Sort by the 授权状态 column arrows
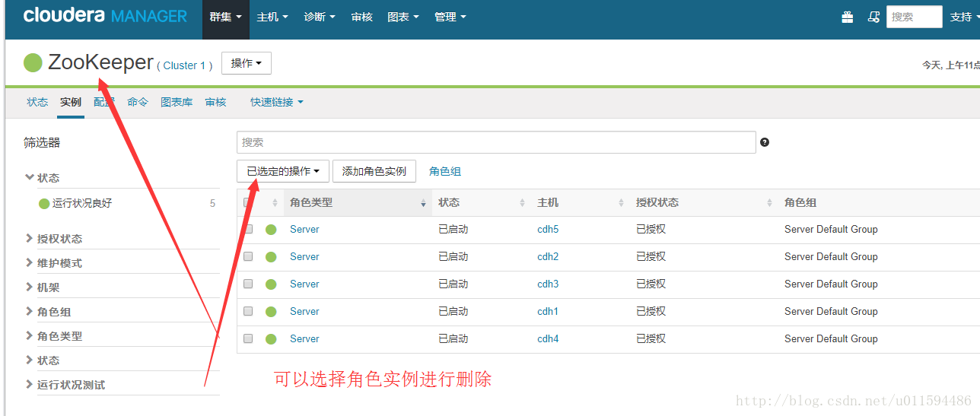The image size is (980, 416). pos(769,203)
